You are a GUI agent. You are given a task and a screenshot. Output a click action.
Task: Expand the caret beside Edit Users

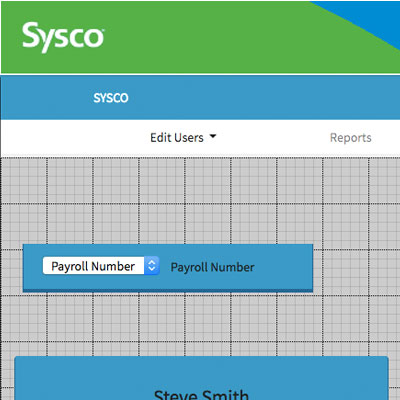[x=213, y=136]
